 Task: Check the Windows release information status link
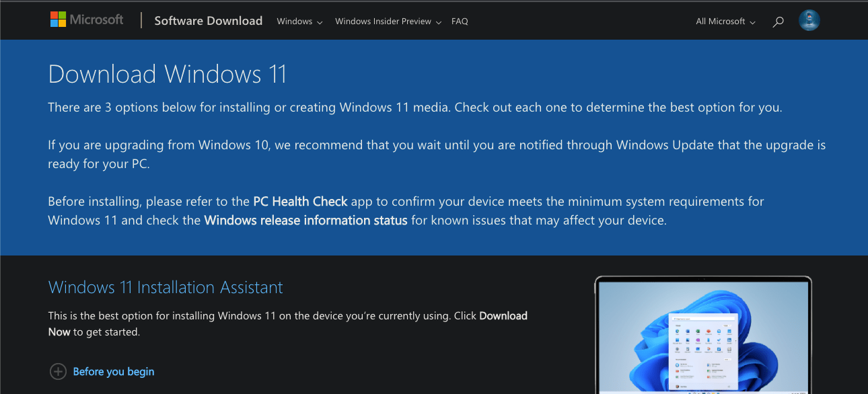click(306, 220)
